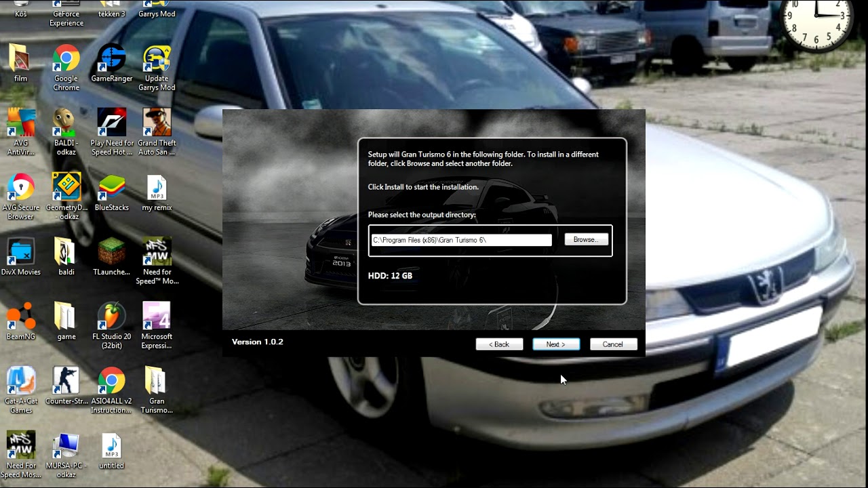
Task: Cancel the Gran Turismo 6 setup
Action: pyautogui.click(x=613, y=344)
